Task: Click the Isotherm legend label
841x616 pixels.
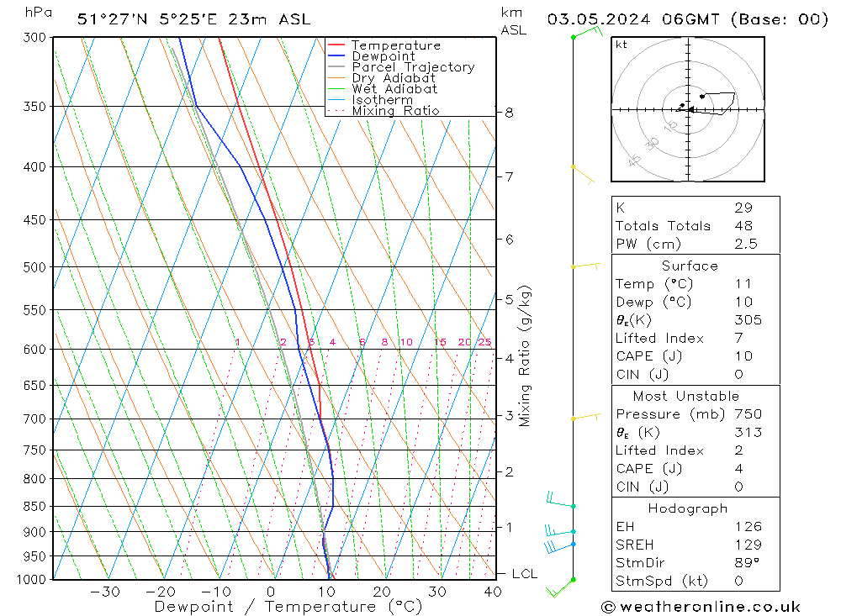Action: point(383,100)
